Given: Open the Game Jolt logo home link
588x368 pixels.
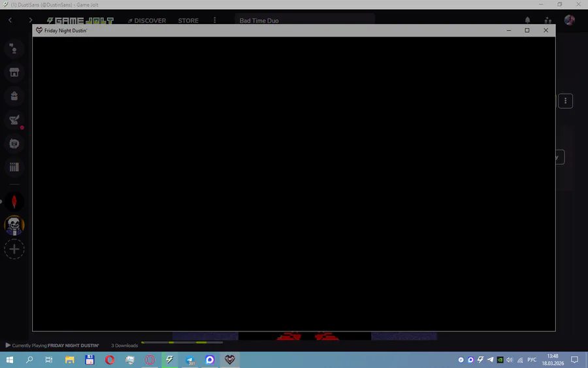Looking at the screenshot, I should coord(80,21).
